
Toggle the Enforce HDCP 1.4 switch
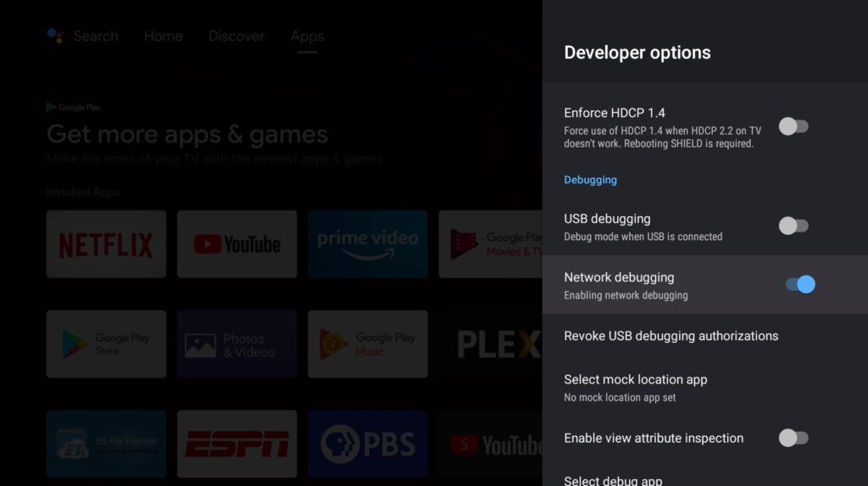(x=793, y=126)
